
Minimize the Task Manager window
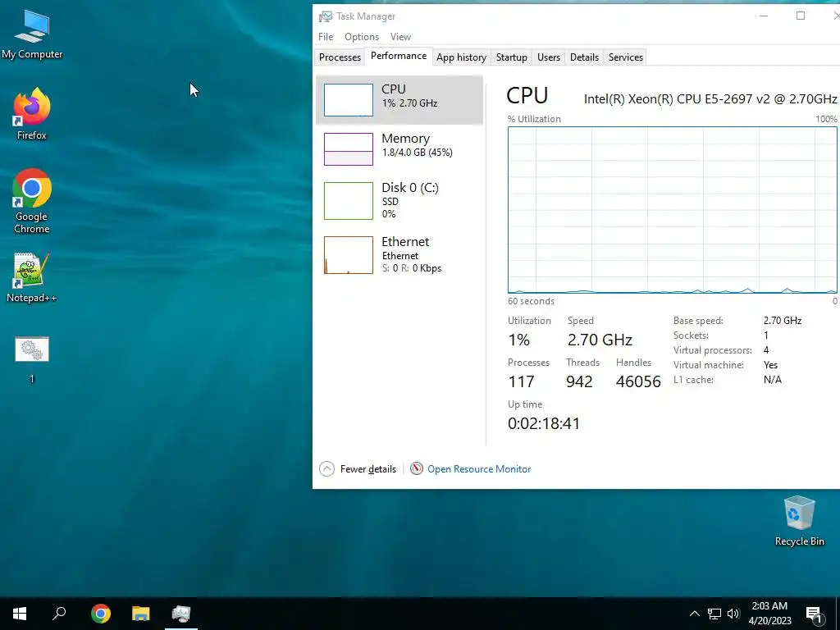pos(764,16)
